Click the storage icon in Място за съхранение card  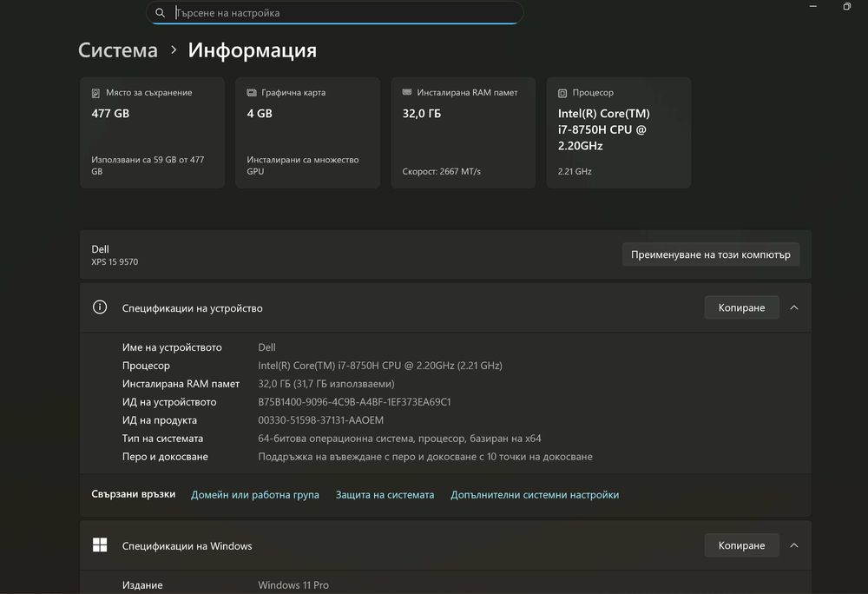95,93
